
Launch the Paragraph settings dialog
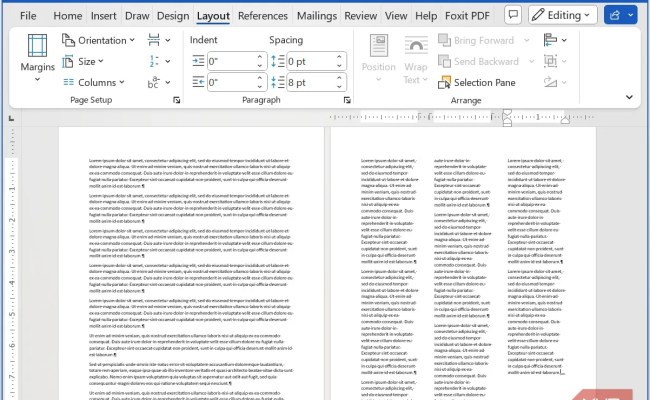click(x=347, y=100)
